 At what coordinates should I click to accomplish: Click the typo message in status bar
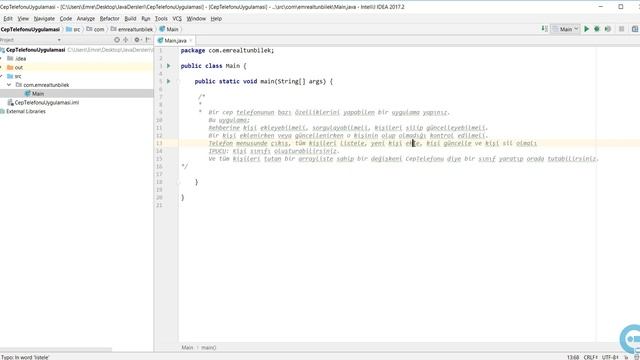[x=25, y=357]
